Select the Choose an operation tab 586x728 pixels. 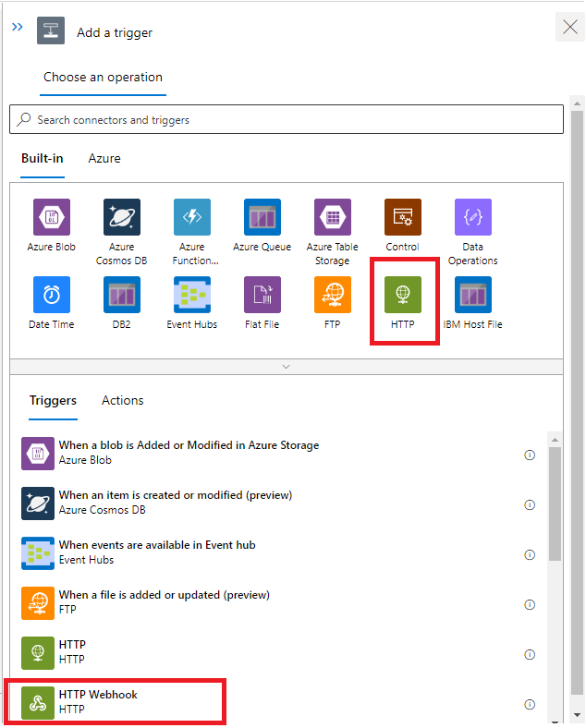coord(104,77)
